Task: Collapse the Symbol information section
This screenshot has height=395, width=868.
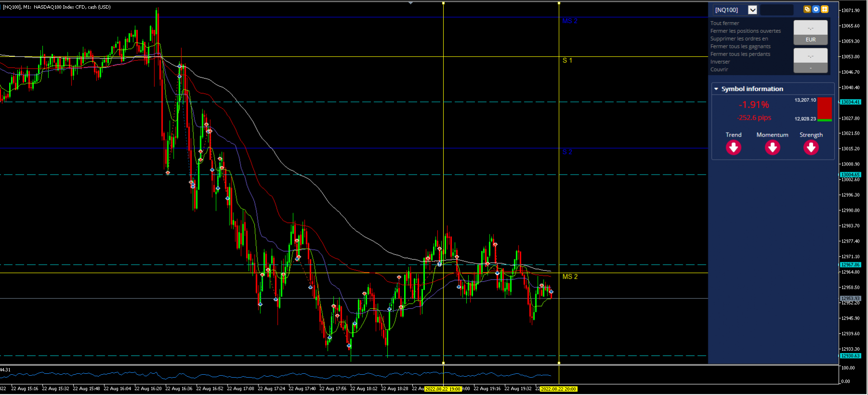Action: tap(716, 89)
